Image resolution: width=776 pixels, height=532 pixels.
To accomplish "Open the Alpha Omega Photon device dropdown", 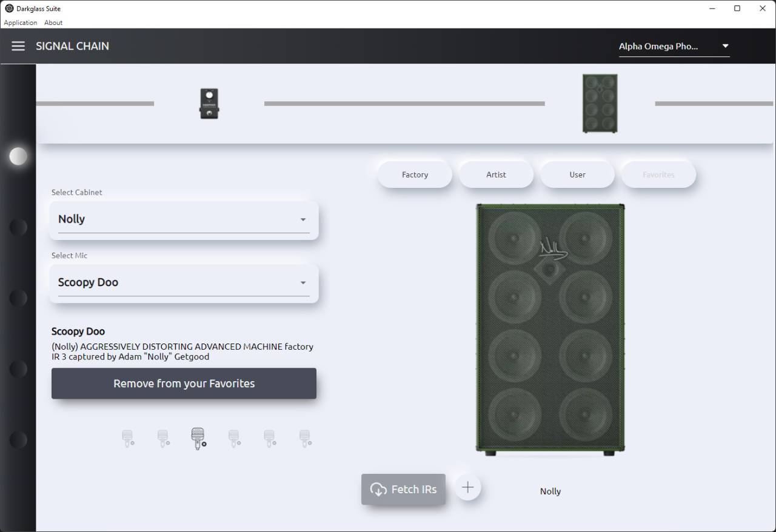I will 674,46.
